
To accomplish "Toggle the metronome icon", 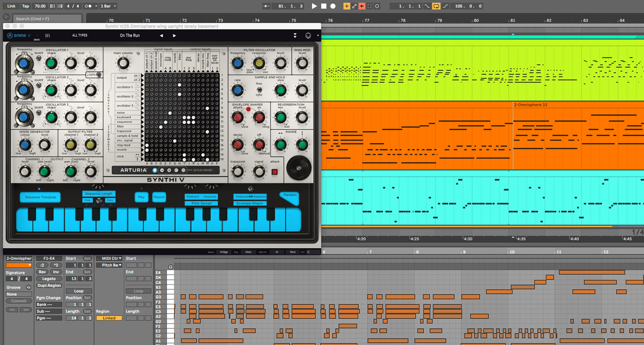I will point(88,6).
